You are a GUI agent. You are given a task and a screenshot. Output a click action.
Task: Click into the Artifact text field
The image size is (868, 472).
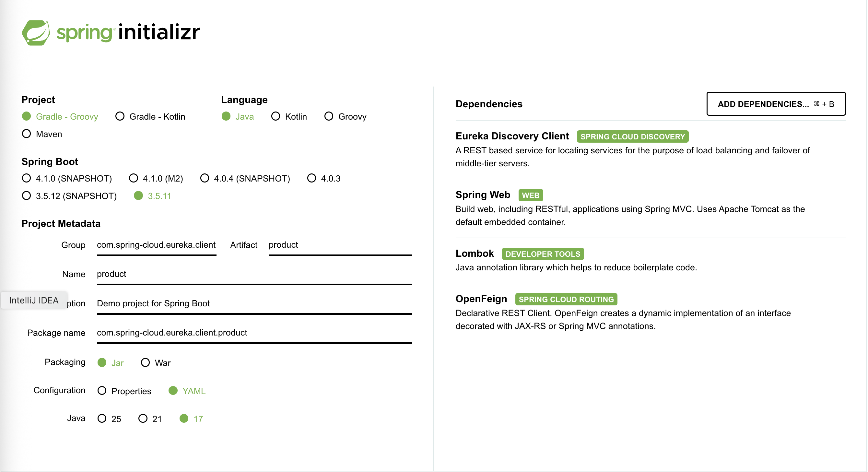coord(340,245)
